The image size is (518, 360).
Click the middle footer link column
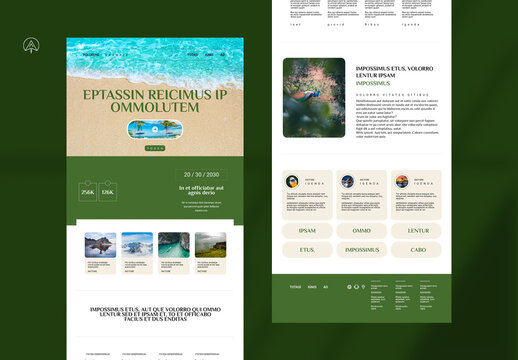(x=404, y=295)
